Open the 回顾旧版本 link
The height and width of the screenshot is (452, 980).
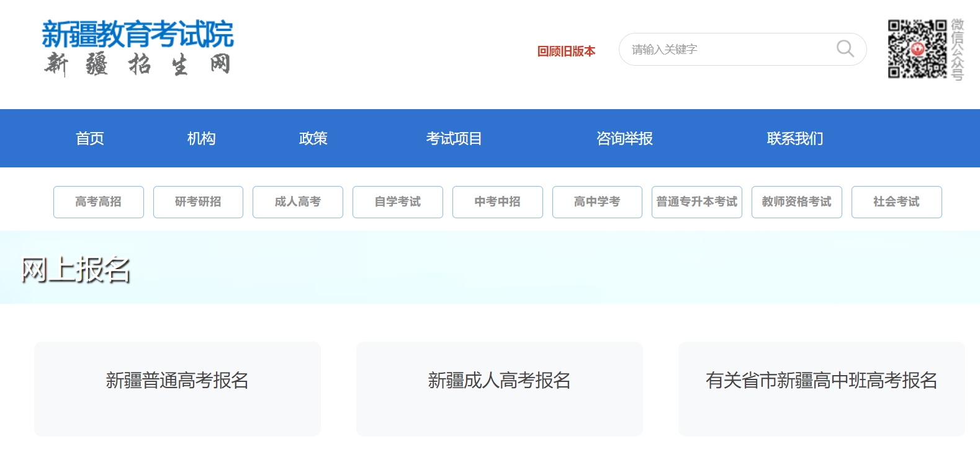566,51
